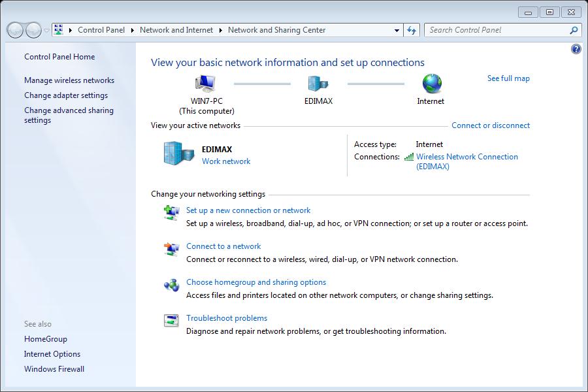Click the bold EDIMAX network name
The image size is (588, 392).
coord(217,150)
